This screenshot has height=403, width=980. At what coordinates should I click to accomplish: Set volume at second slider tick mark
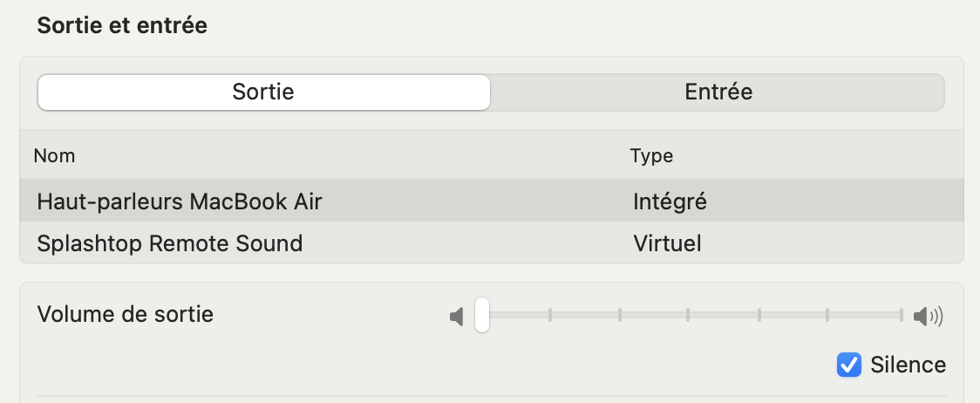pos(619,315)
